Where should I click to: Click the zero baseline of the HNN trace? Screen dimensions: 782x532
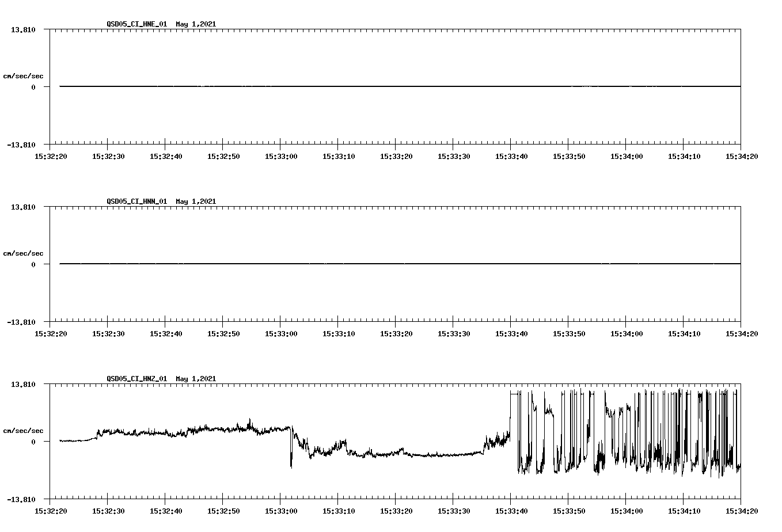tap(346, 264)
